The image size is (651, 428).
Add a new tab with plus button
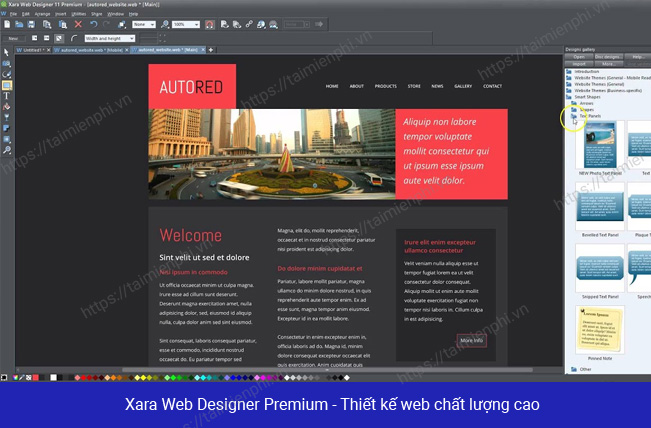point(211,50)
